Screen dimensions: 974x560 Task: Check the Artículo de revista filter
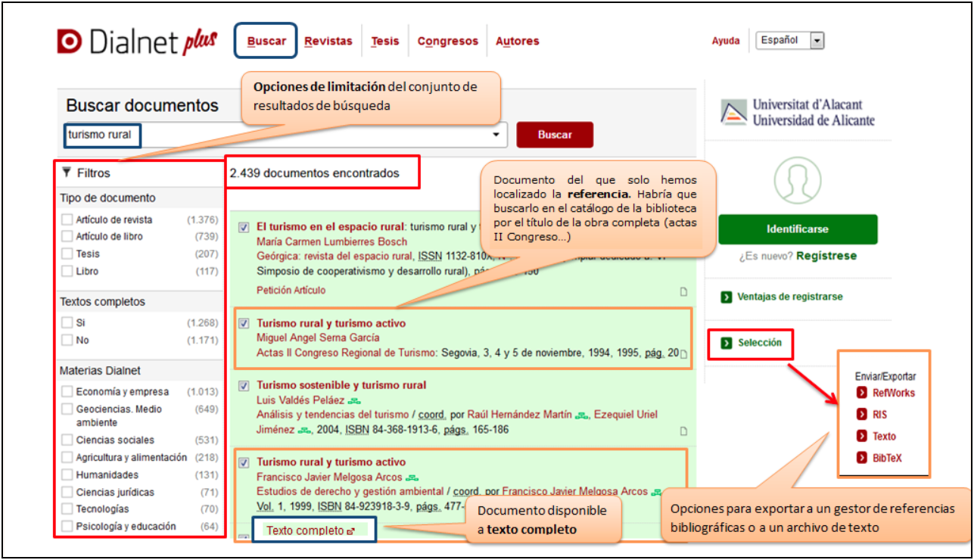[x=67, y=220]
